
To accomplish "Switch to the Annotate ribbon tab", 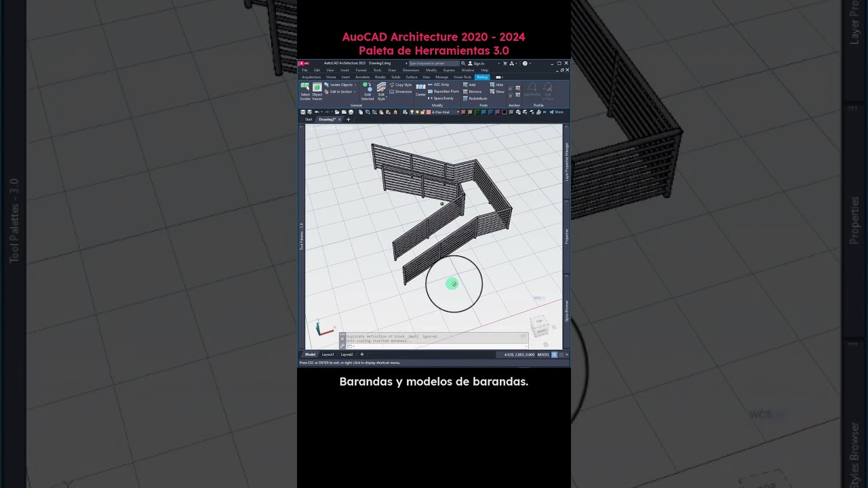I will pos(363,77).
